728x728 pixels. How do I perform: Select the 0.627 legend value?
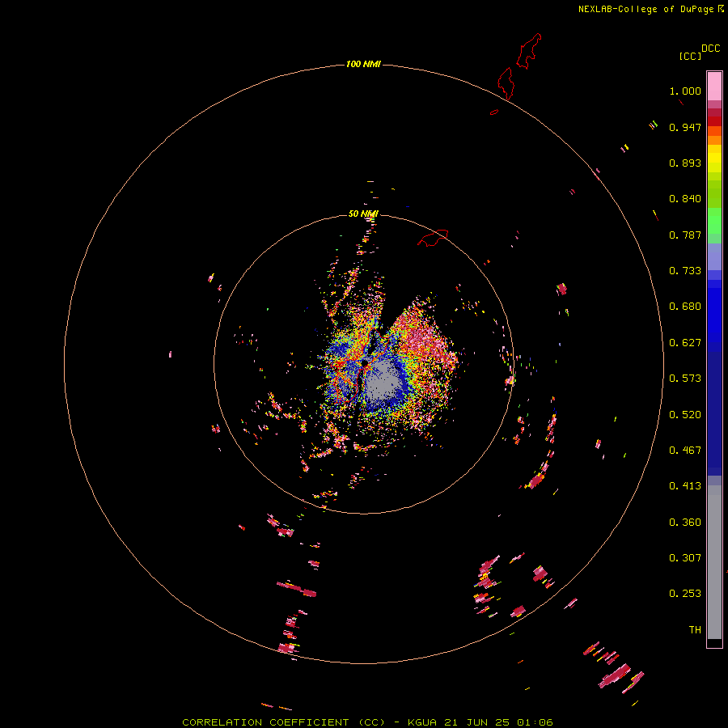coord(685,343)
